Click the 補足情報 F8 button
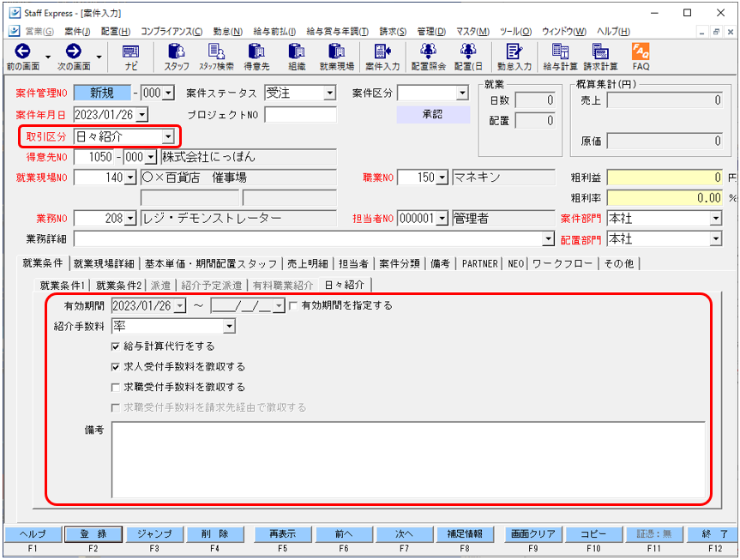The image size is (740, 560). coord(465,534)
